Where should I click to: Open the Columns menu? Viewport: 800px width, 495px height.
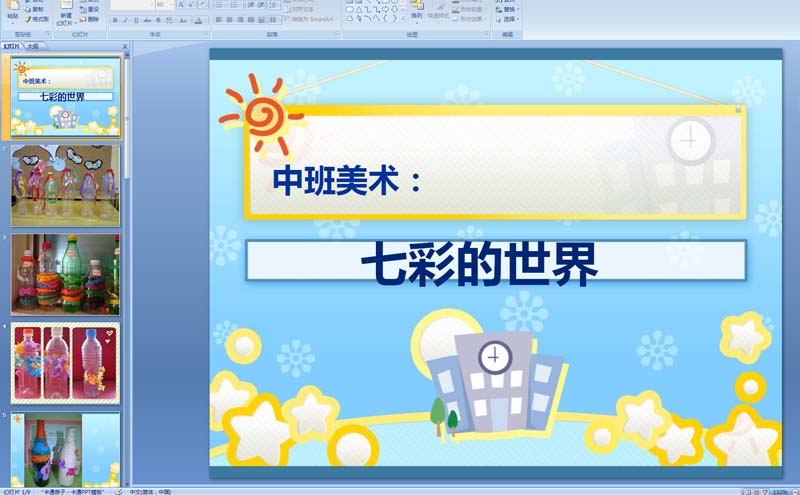[x=274, y=19]
